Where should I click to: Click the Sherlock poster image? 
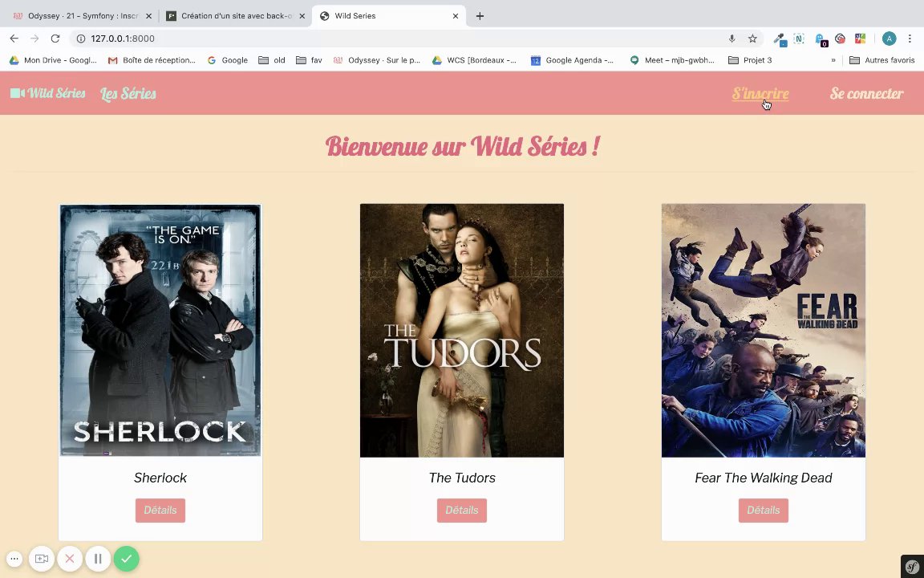(x=160, y=330)
